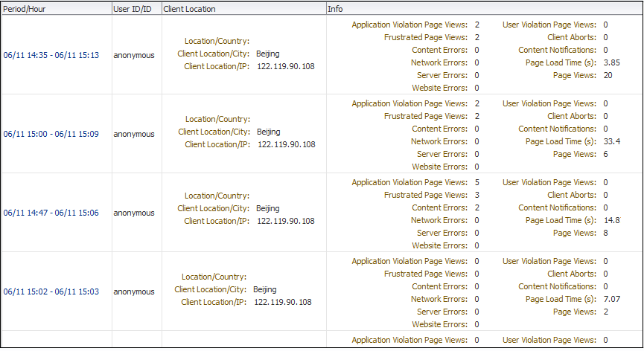Click Beijing city in 14:35 session row
The image size is (644, 351).
[x=268, y=54]
